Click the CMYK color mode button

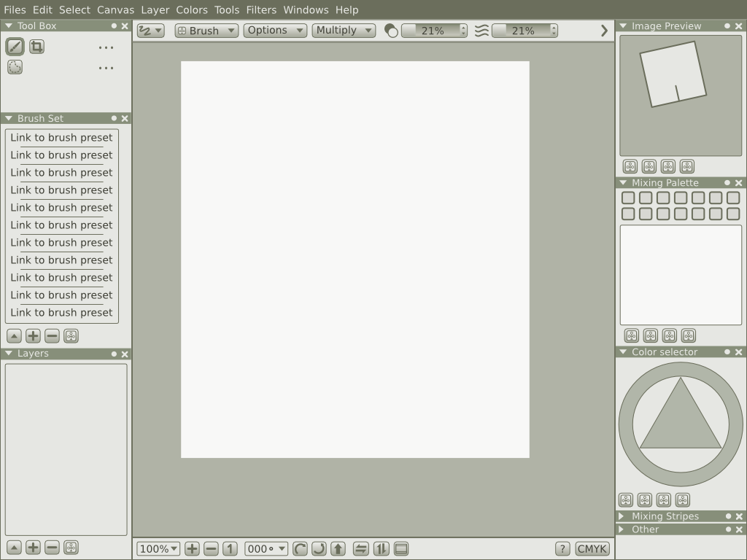[x=592, y=549]
